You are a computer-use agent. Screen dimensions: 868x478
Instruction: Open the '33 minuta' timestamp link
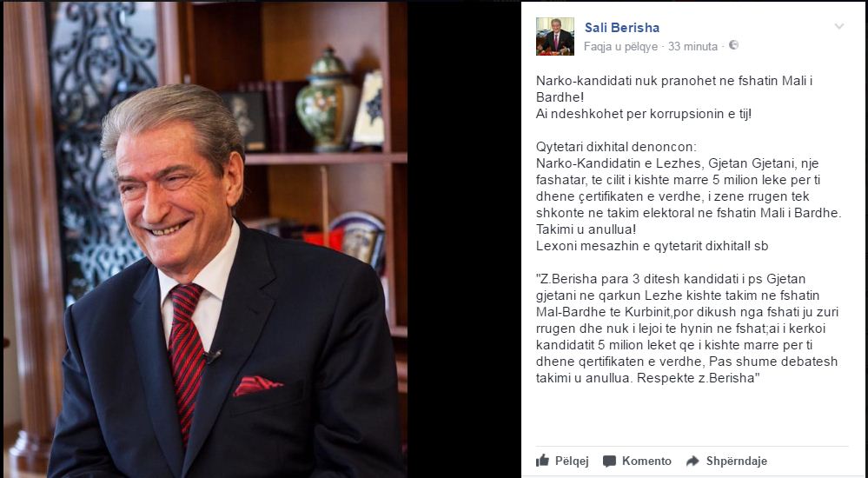[692, 47]
